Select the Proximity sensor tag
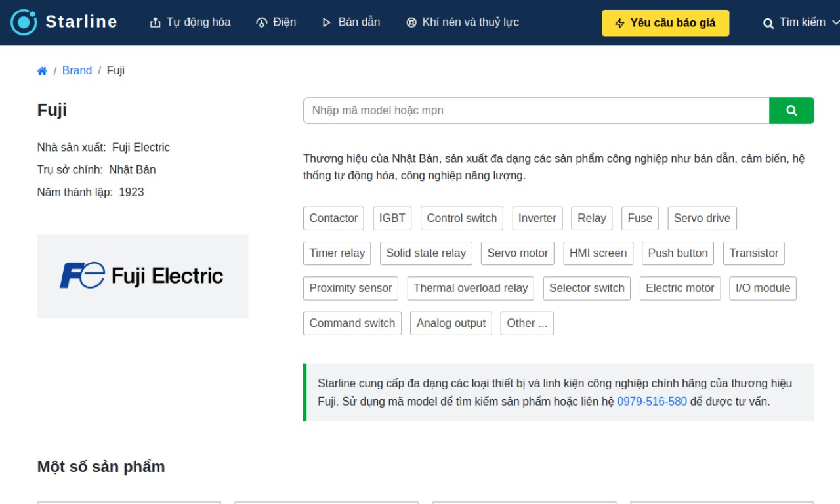 pyautogui.click(x=350, y=288)
